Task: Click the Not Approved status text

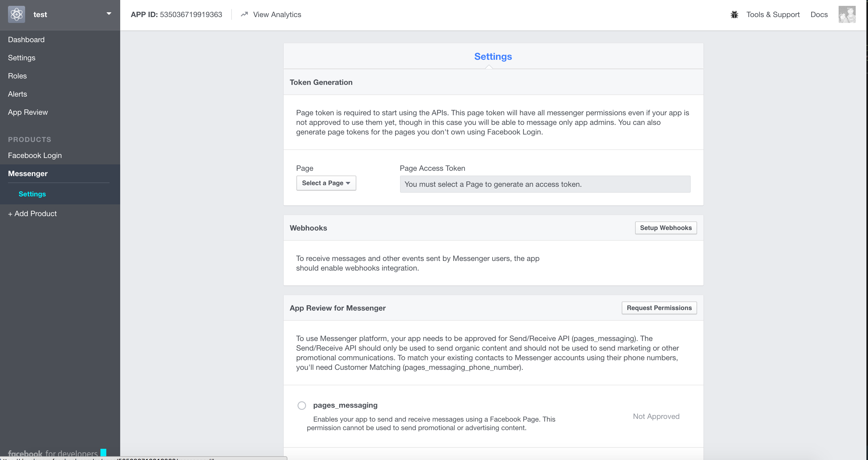Action: [x=656, y=416]
